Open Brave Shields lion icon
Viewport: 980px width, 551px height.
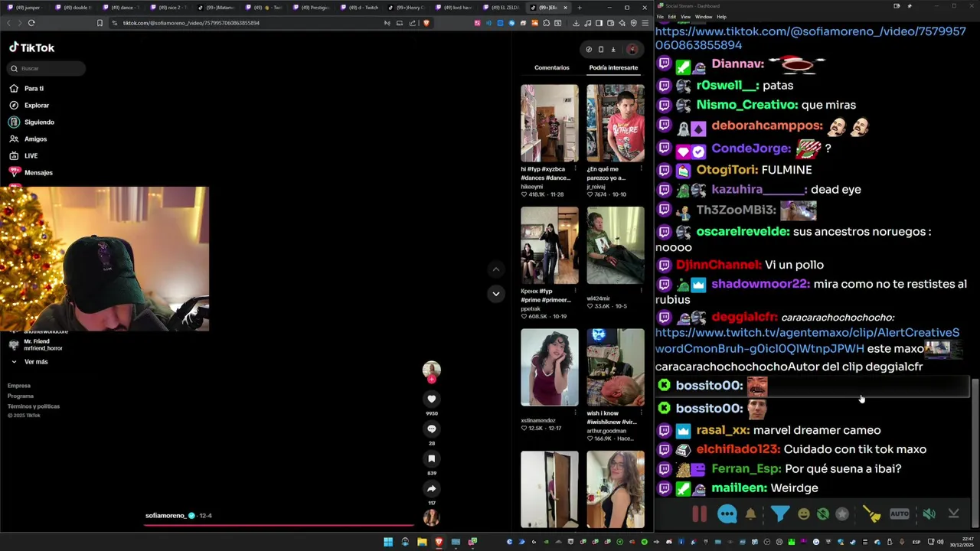click(426, 23)
